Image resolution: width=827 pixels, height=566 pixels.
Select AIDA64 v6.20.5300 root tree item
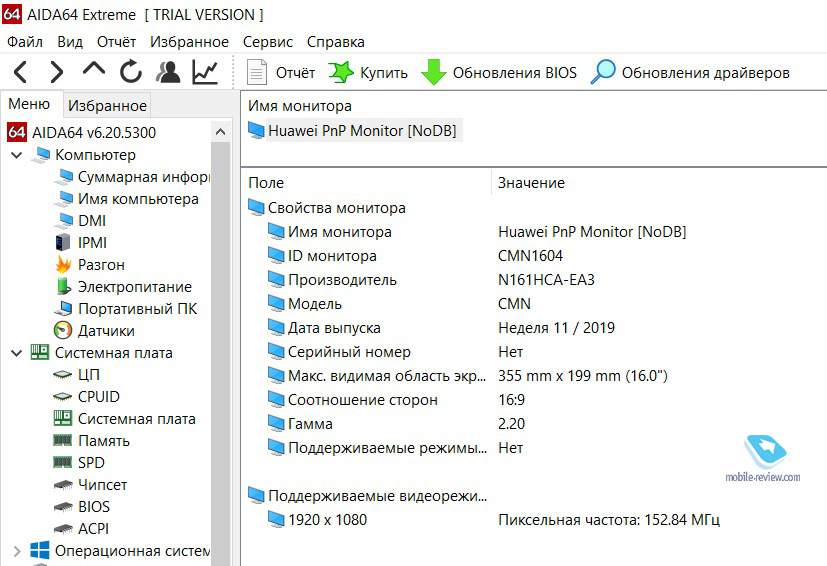(82, 132)
